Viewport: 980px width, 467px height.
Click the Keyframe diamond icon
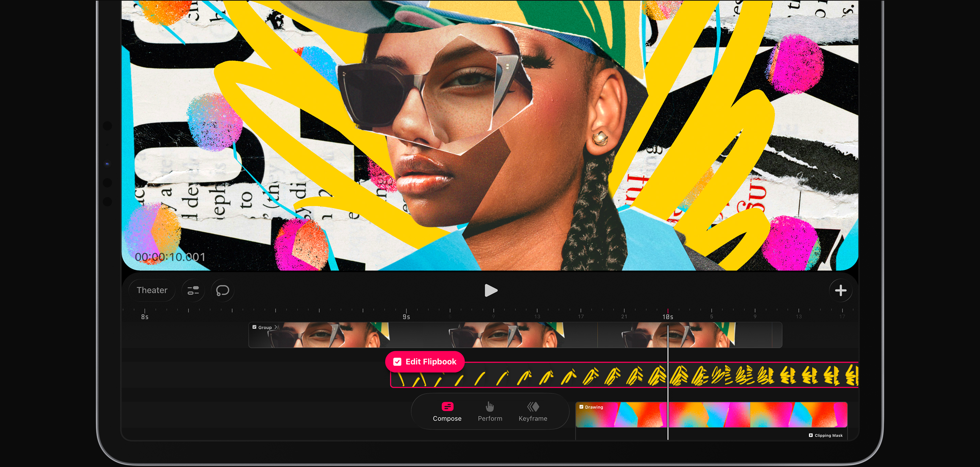tap(533, 406)
